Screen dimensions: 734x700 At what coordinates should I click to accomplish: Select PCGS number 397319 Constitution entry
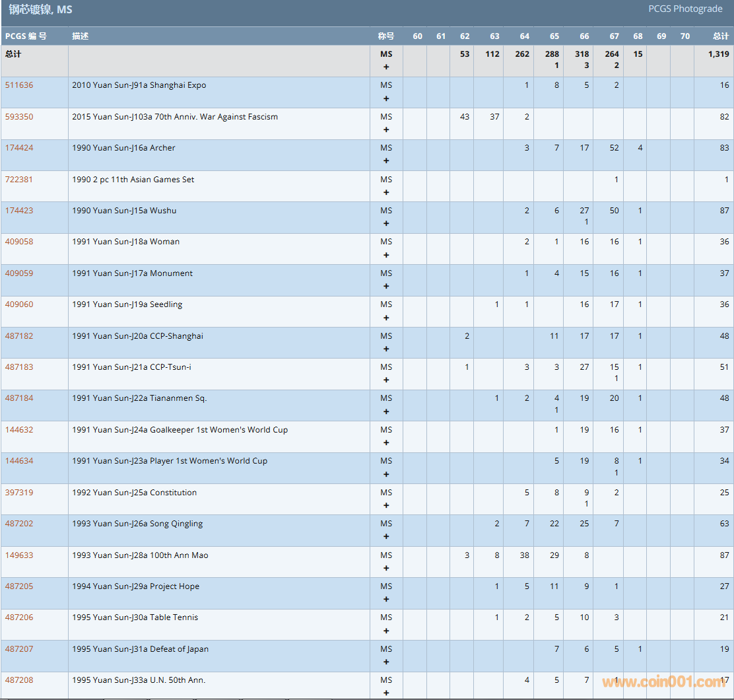19,493
